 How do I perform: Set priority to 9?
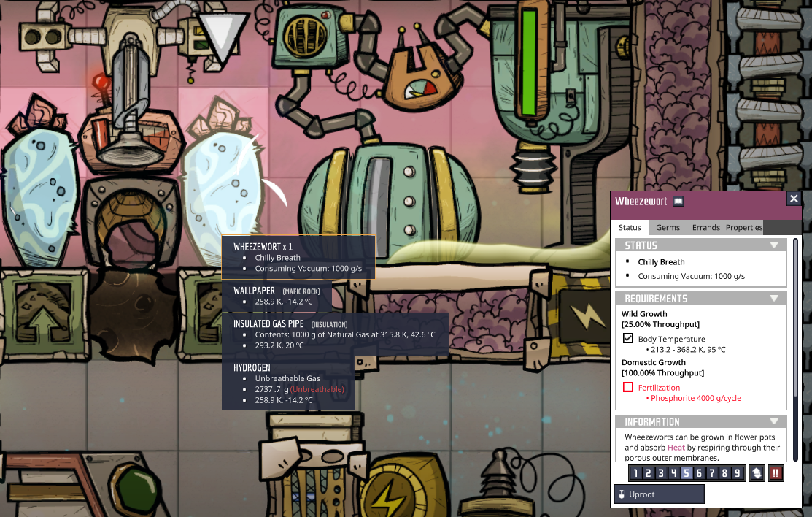(737, 473)
